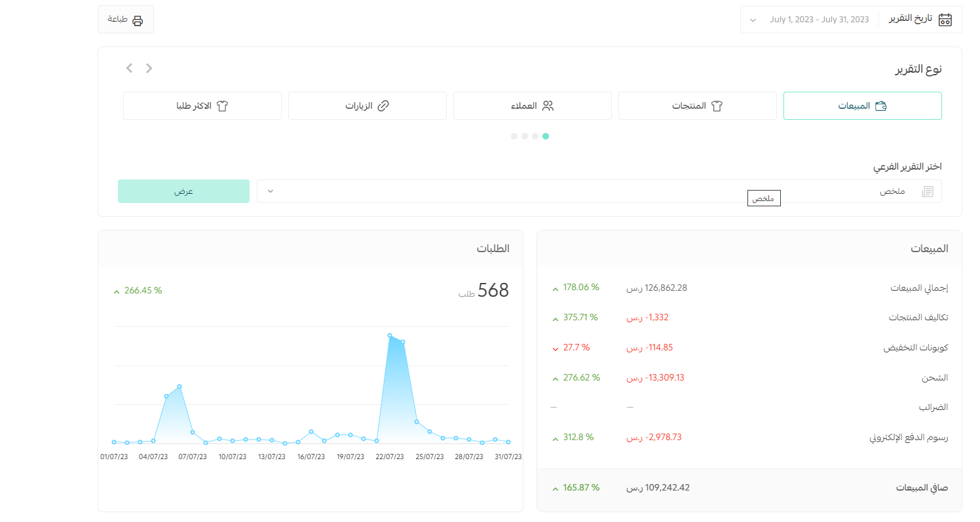
Task: Click the document icon in sub-report field
Action: tap(927, 191)
